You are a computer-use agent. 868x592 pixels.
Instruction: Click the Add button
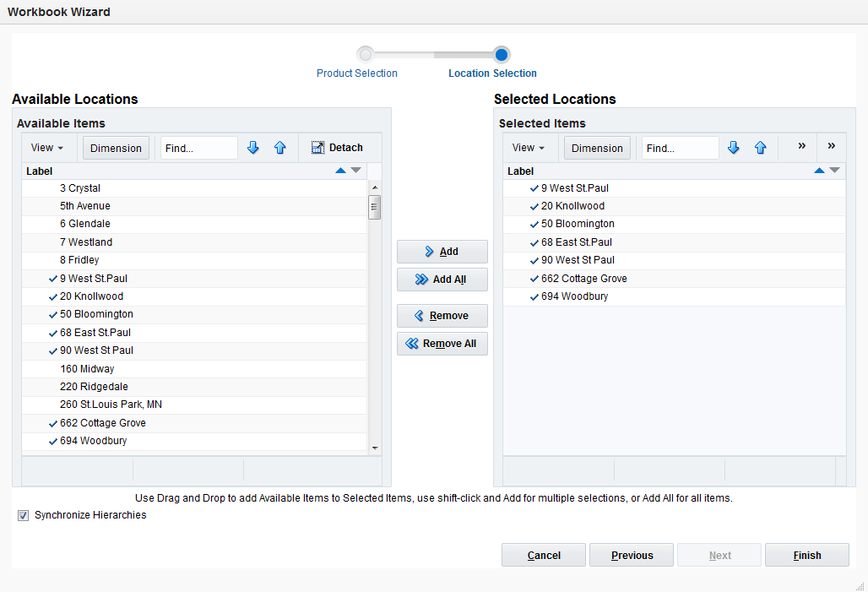tap(442, 252)
